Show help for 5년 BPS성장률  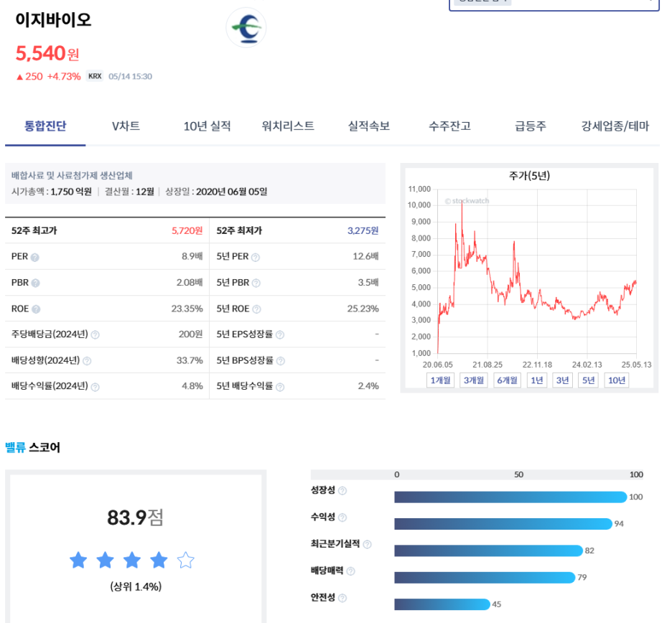281,361
